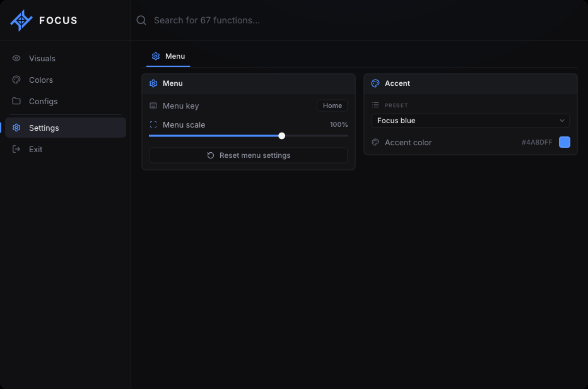The width and height of the screenshot is (588, 389).
Task: Click the Configs folder icon
Action: [16, 101]
